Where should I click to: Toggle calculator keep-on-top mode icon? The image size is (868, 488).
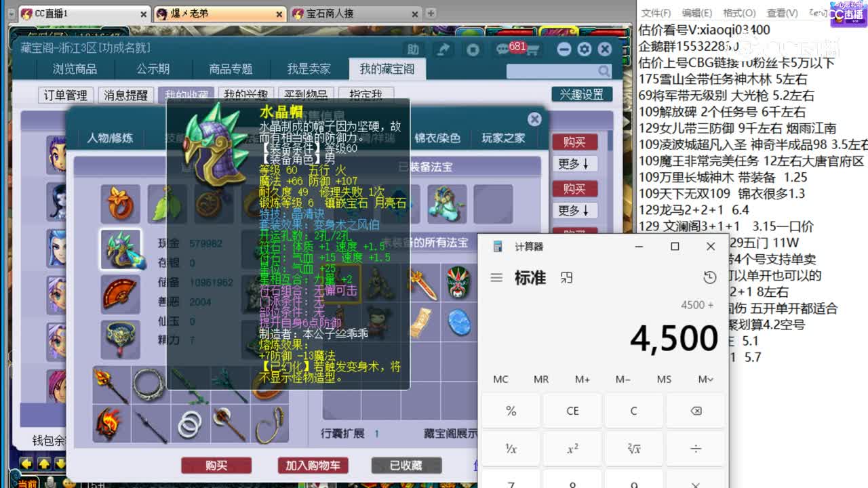point(566,278)
